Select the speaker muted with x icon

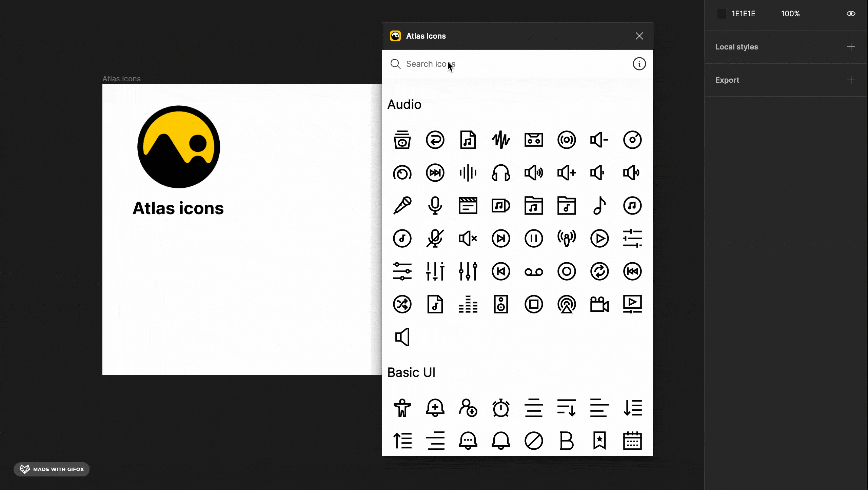pyautogui.click(x=468, y=239)
